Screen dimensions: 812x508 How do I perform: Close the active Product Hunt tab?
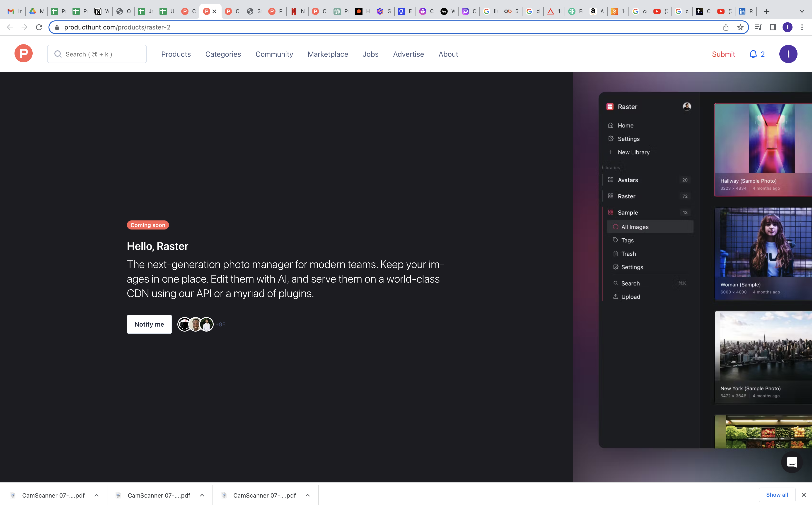214,11
